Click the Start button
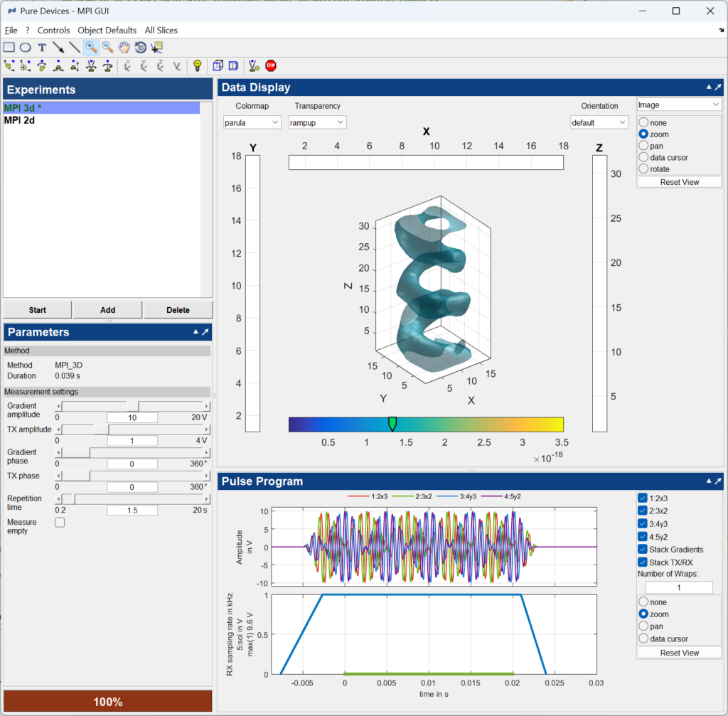The image size is (728, 716). [38, 310]
